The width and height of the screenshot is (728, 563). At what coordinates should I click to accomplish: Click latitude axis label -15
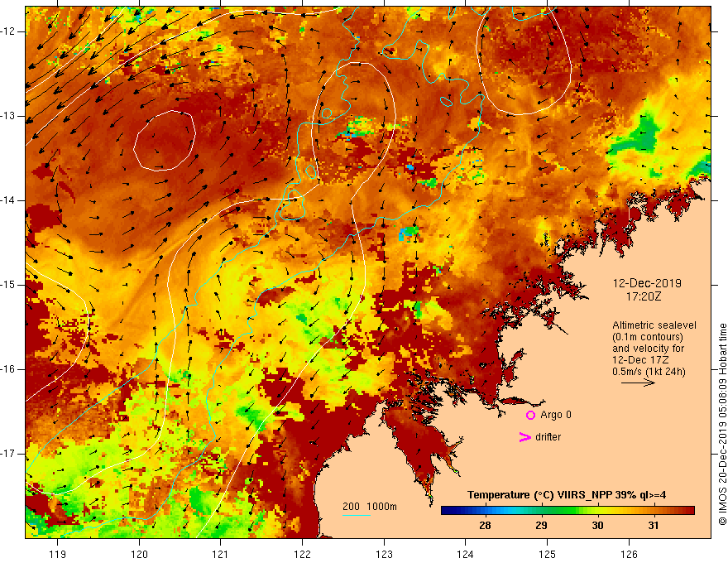pyautogui.click(x=8, y=285)
